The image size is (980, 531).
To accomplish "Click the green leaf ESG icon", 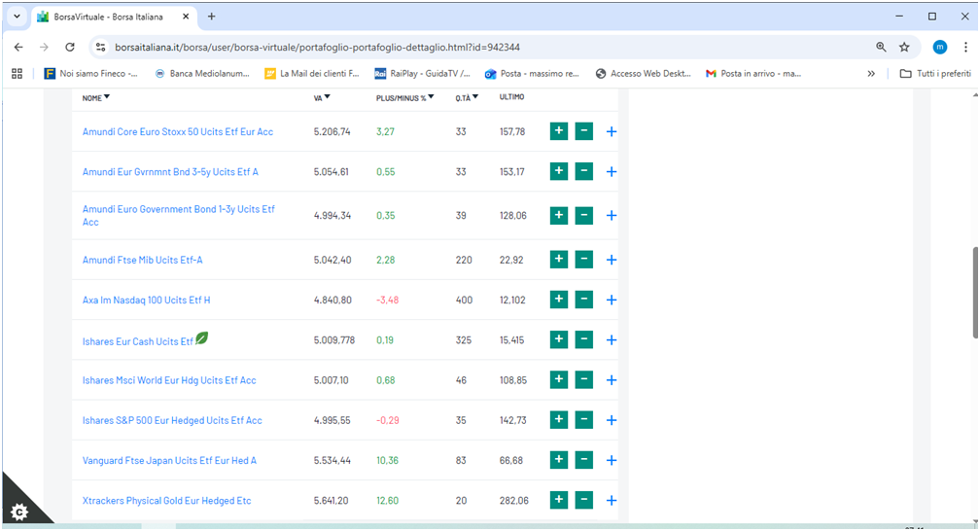I will coord(202,337).
